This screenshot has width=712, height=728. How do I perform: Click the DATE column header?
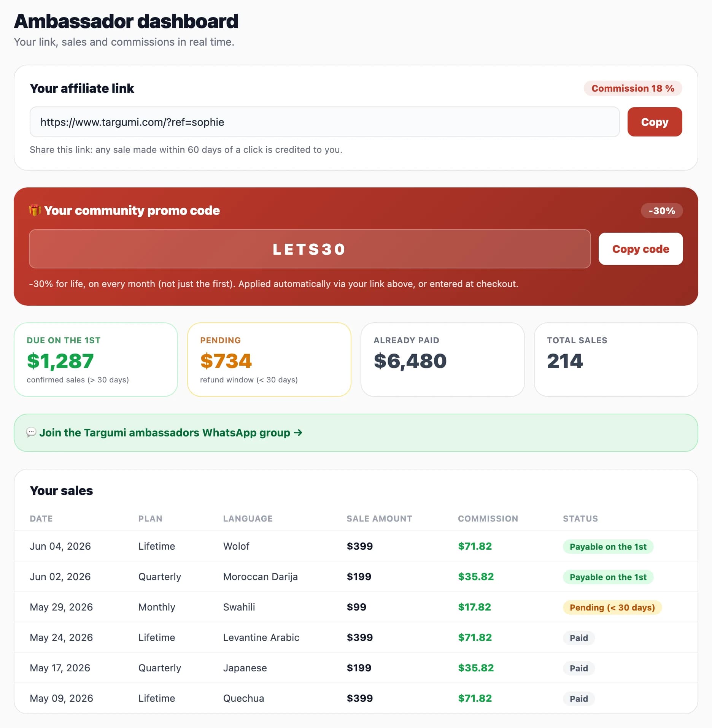click(41, 519)
